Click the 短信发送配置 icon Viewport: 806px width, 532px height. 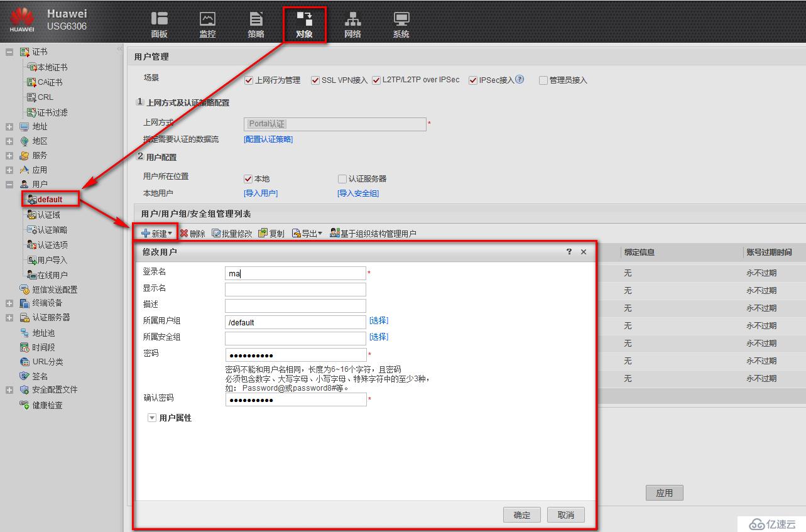tap(25, 290)
